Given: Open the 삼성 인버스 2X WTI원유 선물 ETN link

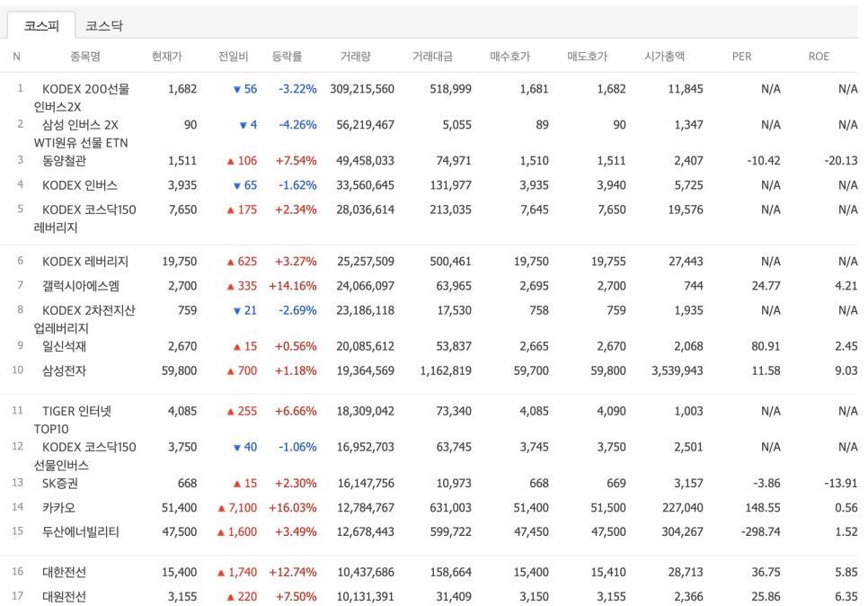Looking at the screenshot, I should pos(81,133).
